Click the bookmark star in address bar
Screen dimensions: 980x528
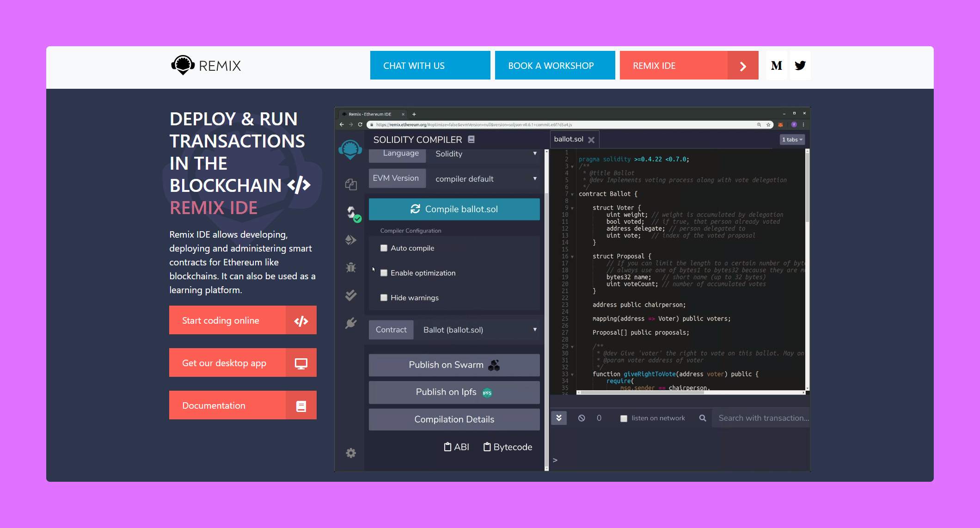coord(768,124)
